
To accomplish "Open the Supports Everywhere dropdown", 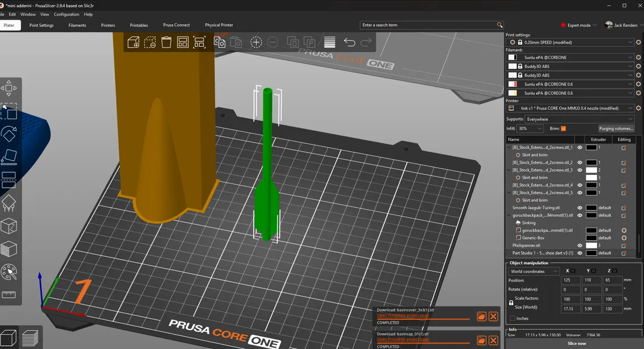I will 580,119.
